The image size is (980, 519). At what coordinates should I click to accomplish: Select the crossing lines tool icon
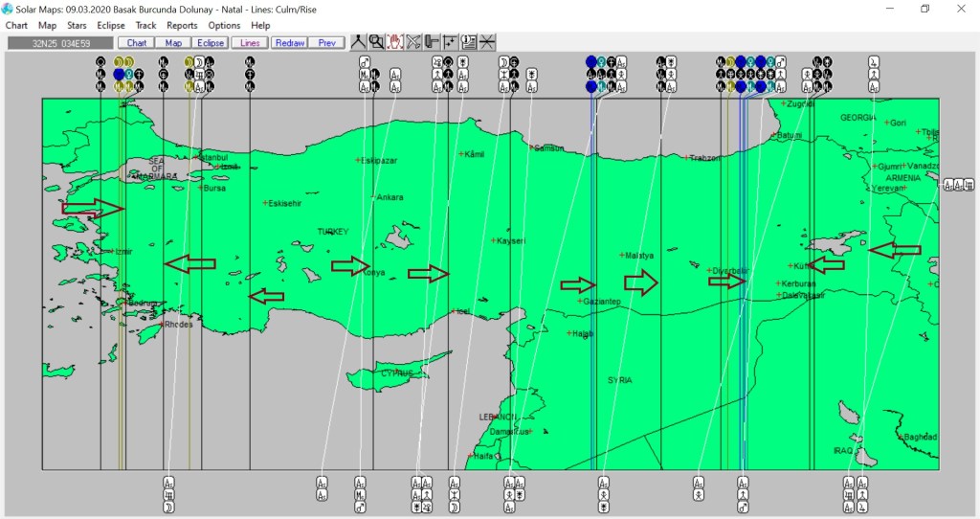[x=487, y=42]
